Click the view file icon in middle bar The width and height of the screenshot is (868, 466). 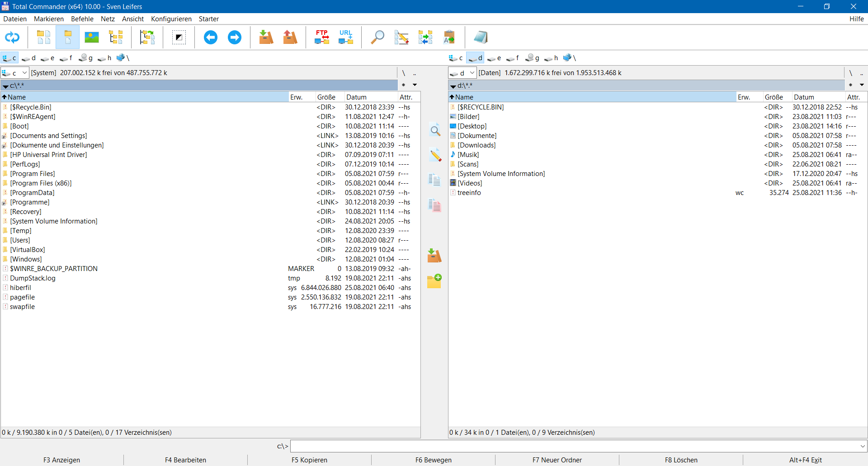(x=435, y=131)
